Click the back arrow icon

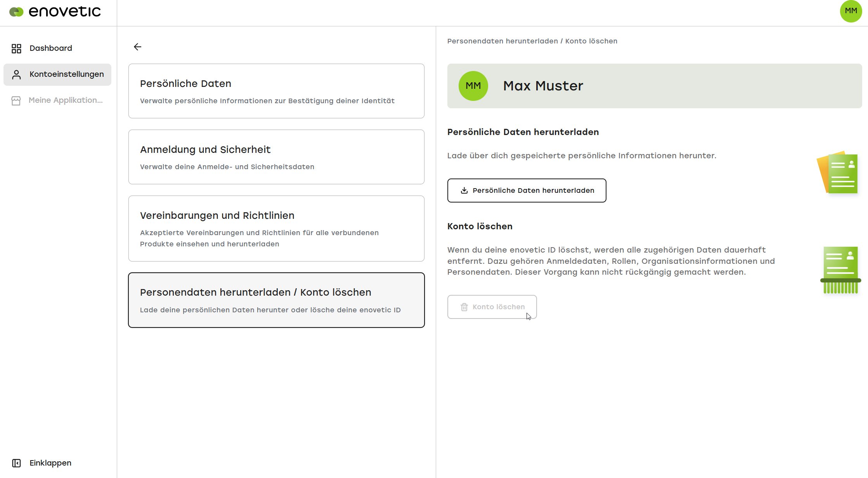(x=137, y=47)
